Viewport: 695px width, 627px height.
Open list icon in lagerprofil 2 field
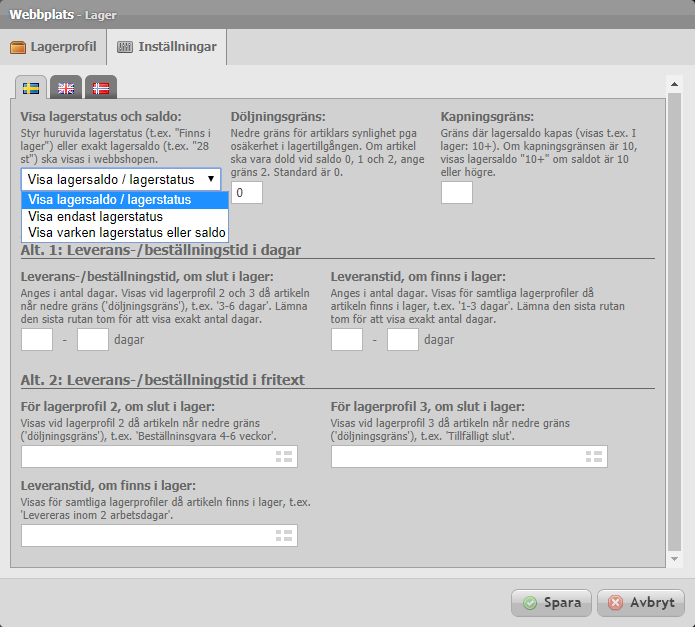[284, 456]
